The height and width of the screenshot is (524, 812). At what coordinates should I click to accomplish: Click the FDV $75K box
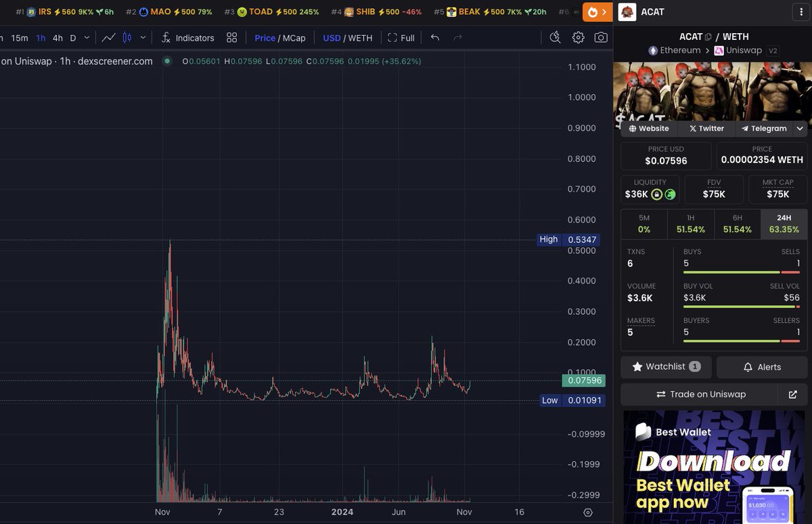(714, 190)
